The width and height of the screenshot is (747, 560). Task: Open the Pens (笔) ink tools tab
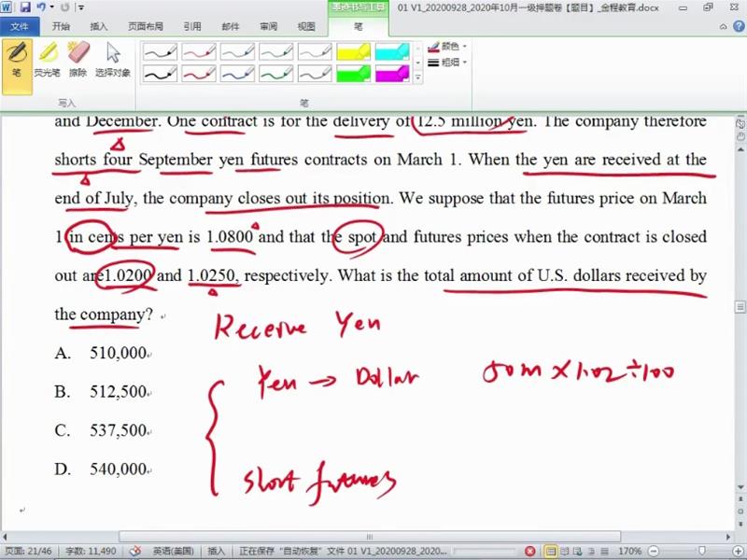click(359, 27)
